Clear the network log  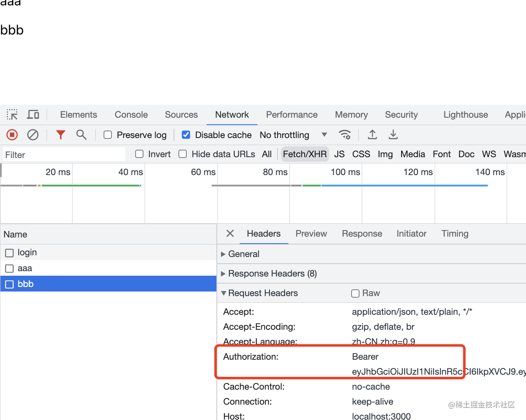point(33,135)
